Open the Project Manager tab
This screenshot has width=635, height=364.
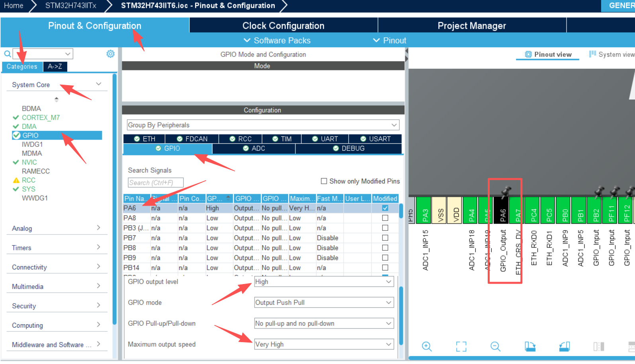coord(471,26)
